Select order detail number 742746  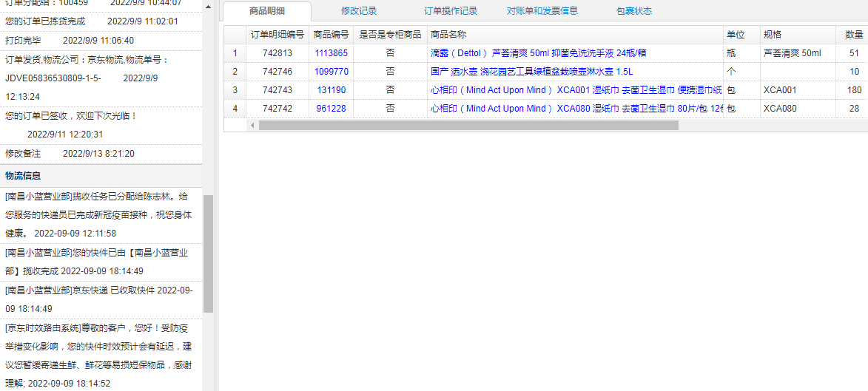[x=277, y=72]
